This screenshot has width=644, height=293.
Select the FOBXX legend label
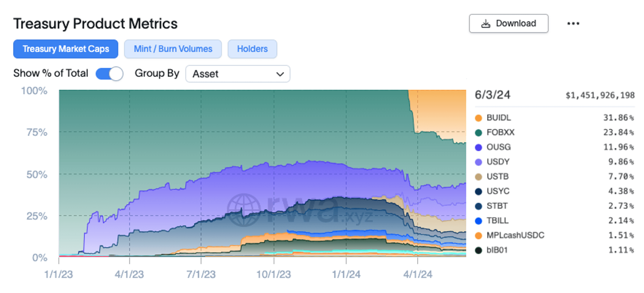[500, 132]
